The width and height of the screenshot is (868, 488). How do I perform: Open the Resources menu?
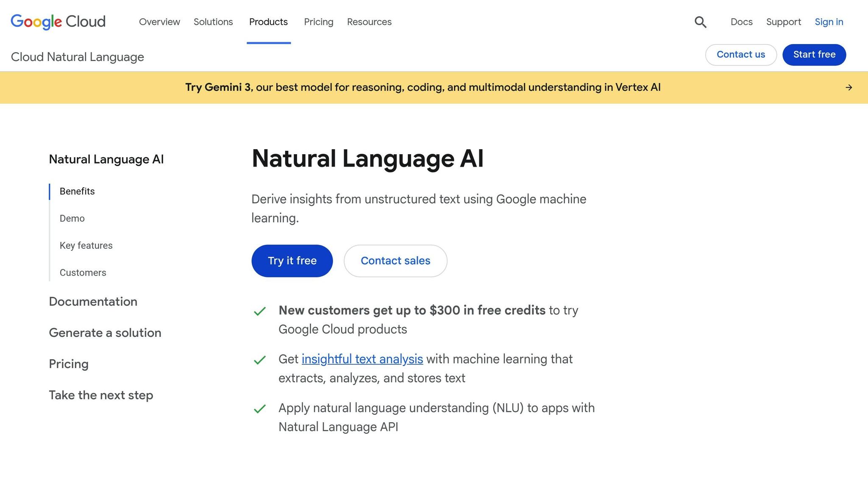point(369,22)
